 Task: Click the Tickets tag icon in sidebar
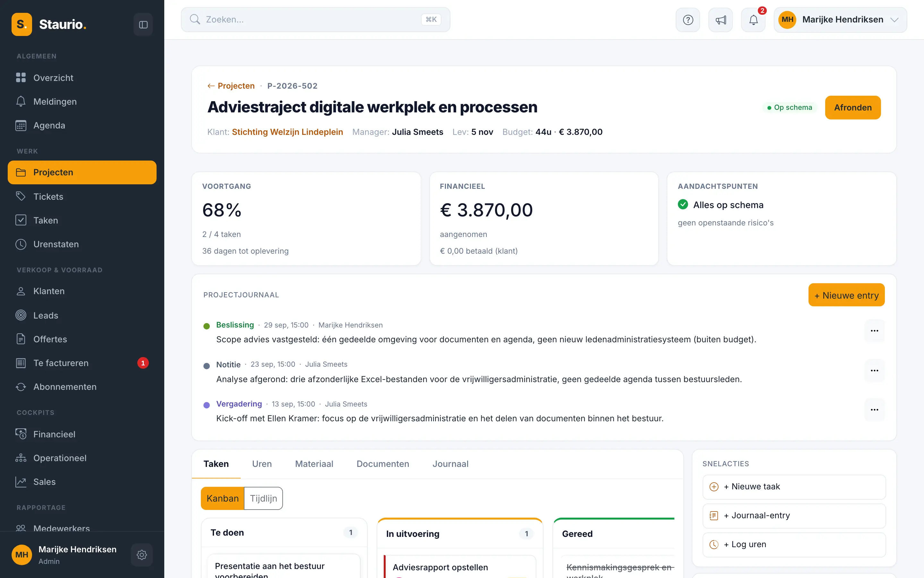coord(21,197)
